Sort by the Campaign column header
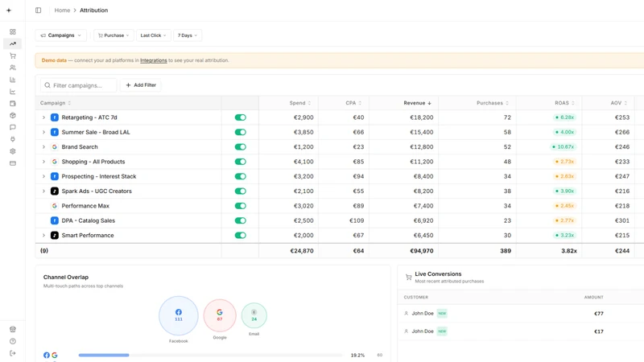This screenshot has height=362, width=644. coord(56,103)
